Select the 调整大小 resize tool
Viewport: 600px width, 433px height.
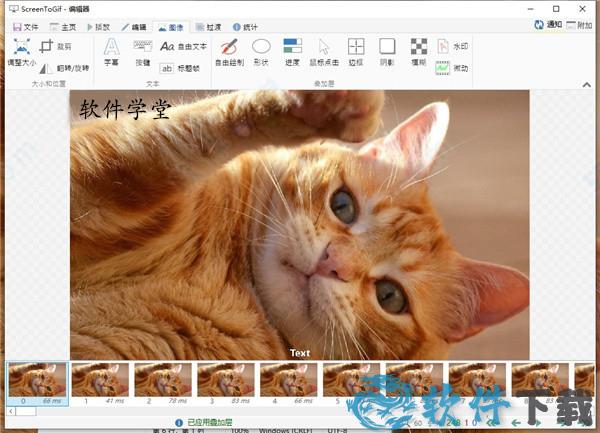tap(21, 52)
